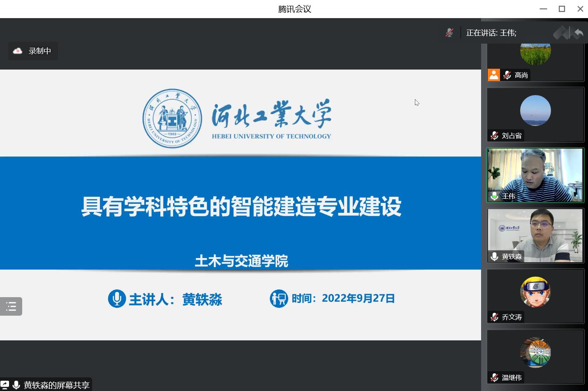
Task: Click muted mic icon next to 乔文涛
Action: click(x=494, y=317)
